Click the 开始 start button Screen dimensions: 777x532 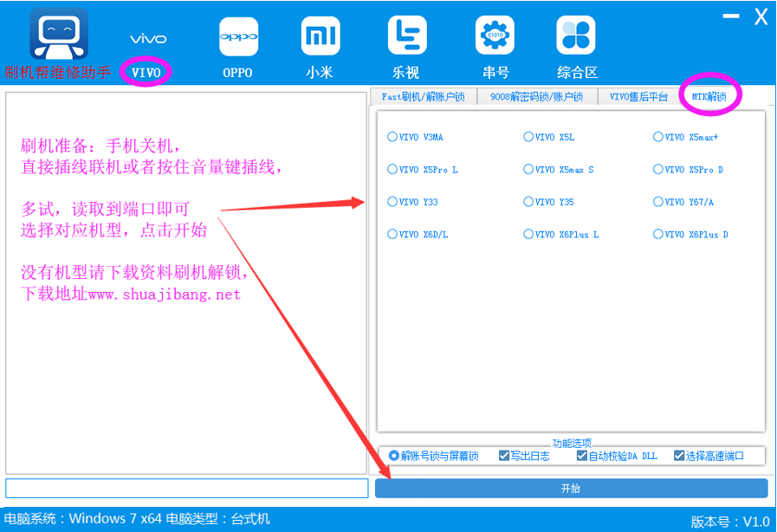tap(572, 489)
